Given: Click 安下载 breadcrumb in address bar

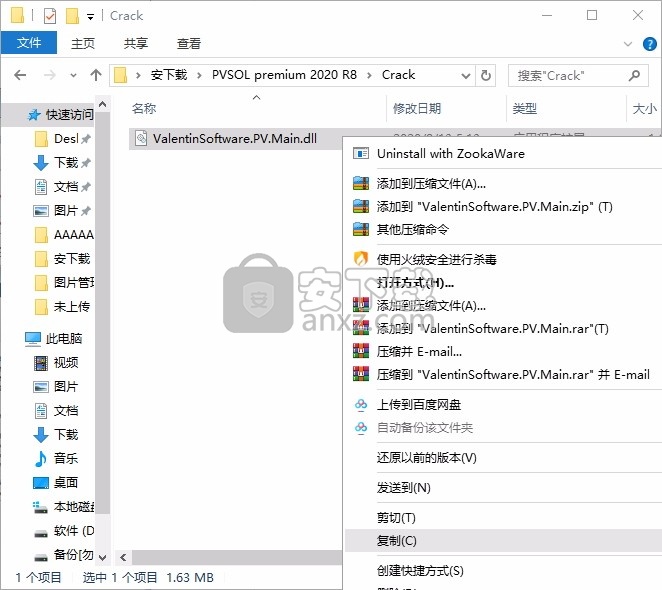Looking at the screenshot, I should (169, 75).
